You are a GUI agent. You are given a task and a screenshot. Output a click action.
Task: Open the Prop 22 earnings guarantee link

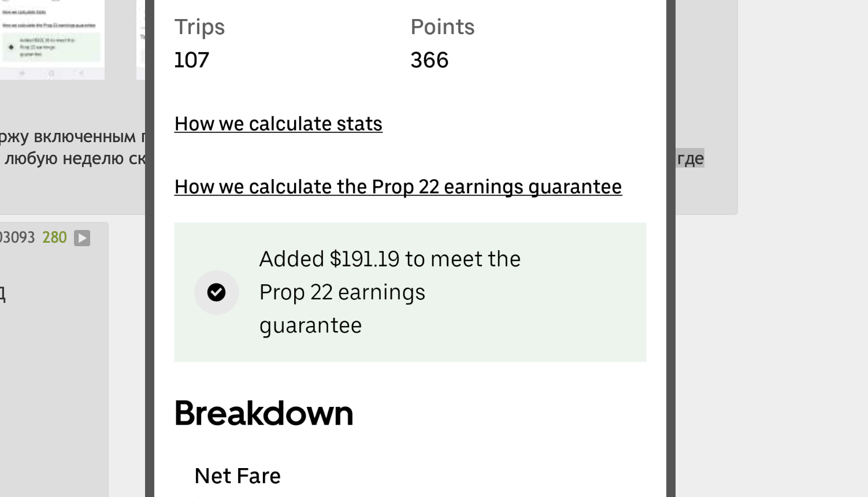pyautogui.click(x=398, y=187)
